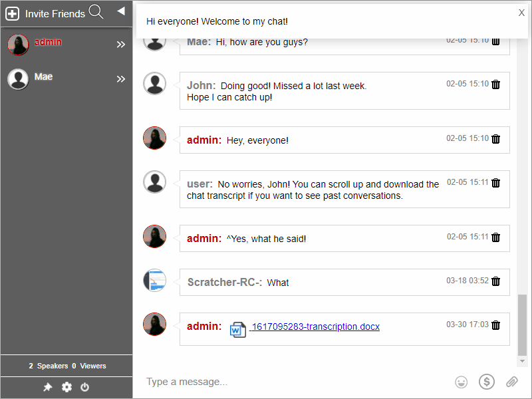
Task: Delete Scratcher-RC-'s message via trash icon
Action: point(495,281)
